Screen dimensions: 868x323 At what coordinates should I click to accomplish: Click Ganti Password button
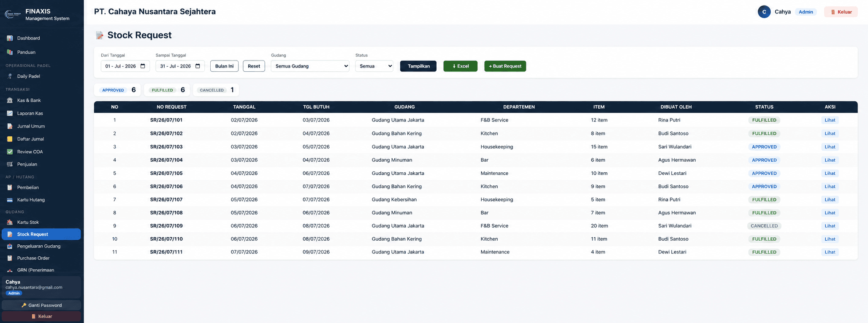[x=41, y=305]
